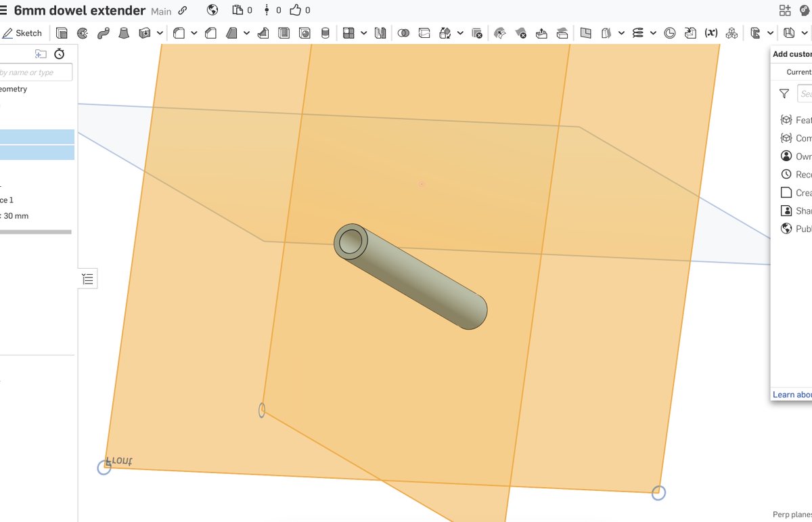Screen dimensions: 812x522
Task: Expand the pattern tool dropdown
Action: click(364, 32)
